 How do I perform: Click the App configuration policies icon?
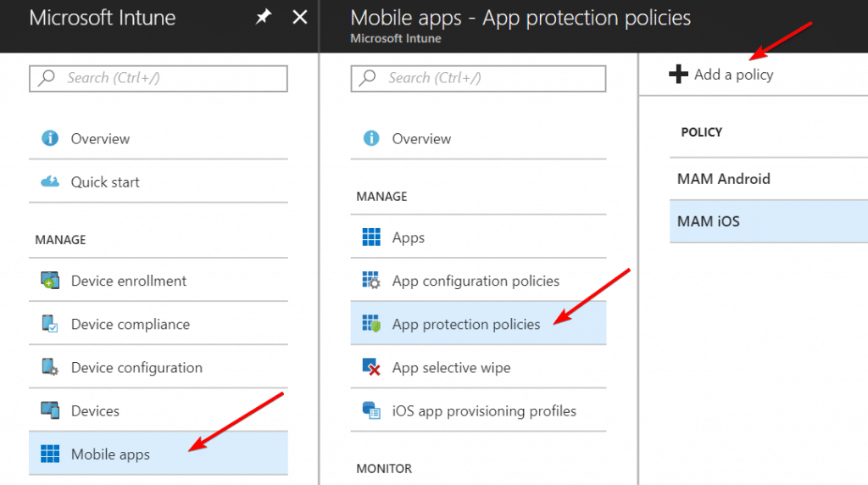371,282
